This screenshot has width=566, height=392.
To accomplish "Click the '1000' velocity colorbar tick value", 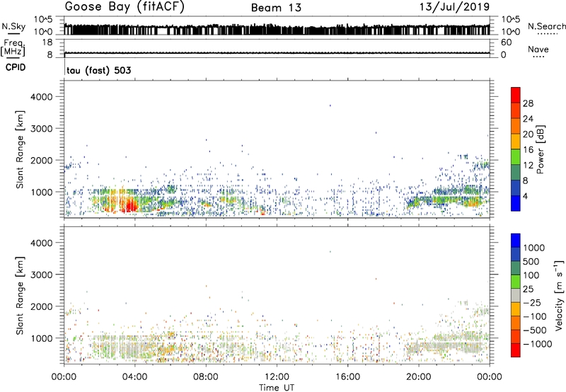I will click(x=533, y=248).
